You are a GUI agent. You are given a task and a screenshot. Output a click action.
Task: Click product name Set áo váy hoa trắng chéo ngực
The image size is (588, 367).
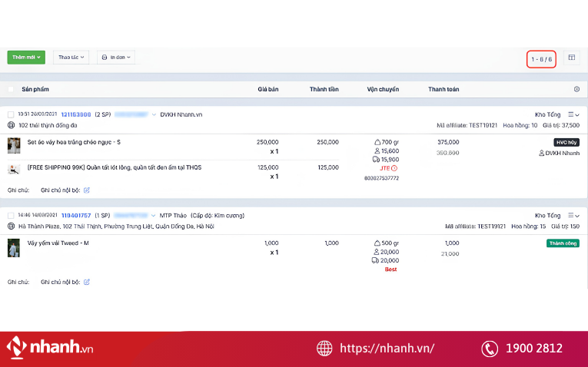click(x=74, y=142)
